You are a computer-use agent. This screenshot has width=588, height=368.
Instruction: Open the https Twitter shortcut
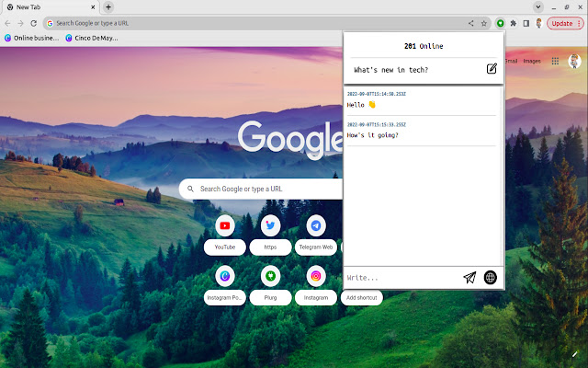pyautogui.click(x=270, y=236)
